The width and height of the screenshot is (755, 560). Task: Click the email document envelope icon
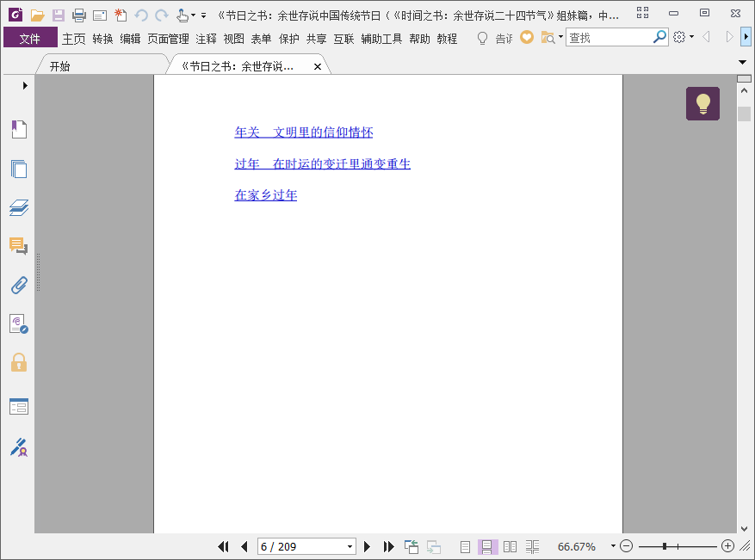coord(100,15)
